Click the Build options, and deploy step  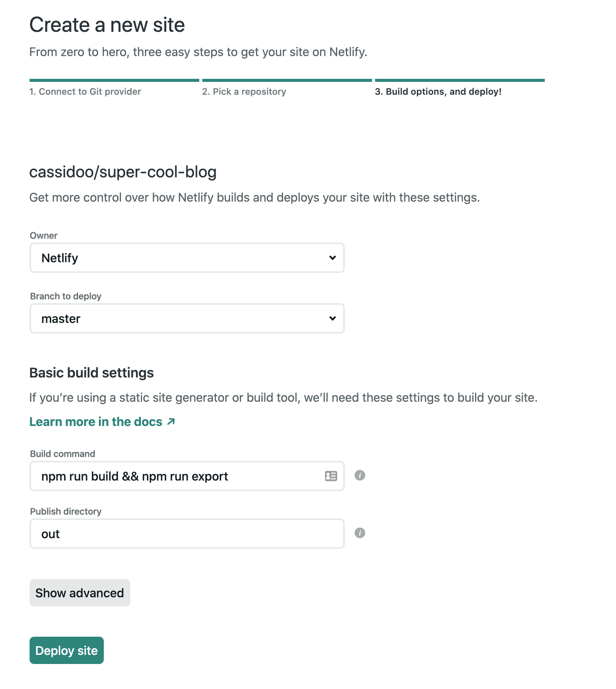pos(438,91)
